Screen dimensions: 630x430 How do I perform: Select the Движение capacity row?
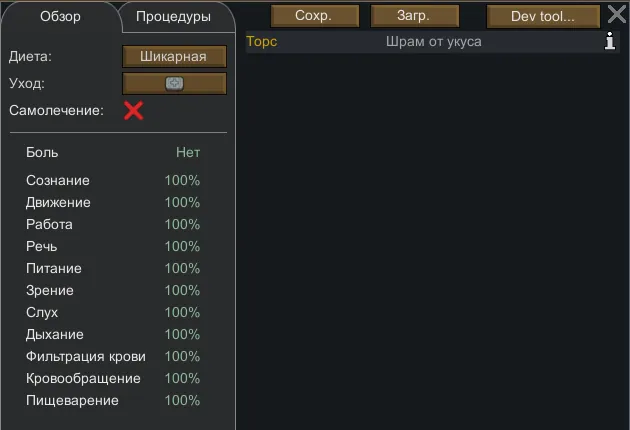point(113,203)
